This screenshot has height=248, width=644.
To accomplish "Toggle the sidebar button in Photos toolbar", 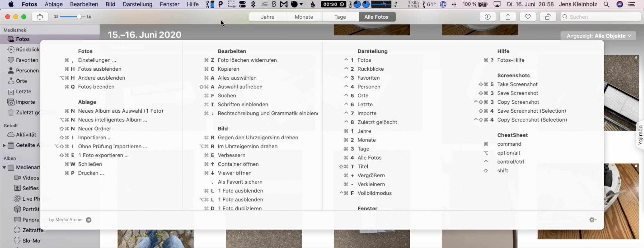I will [40, 17].
